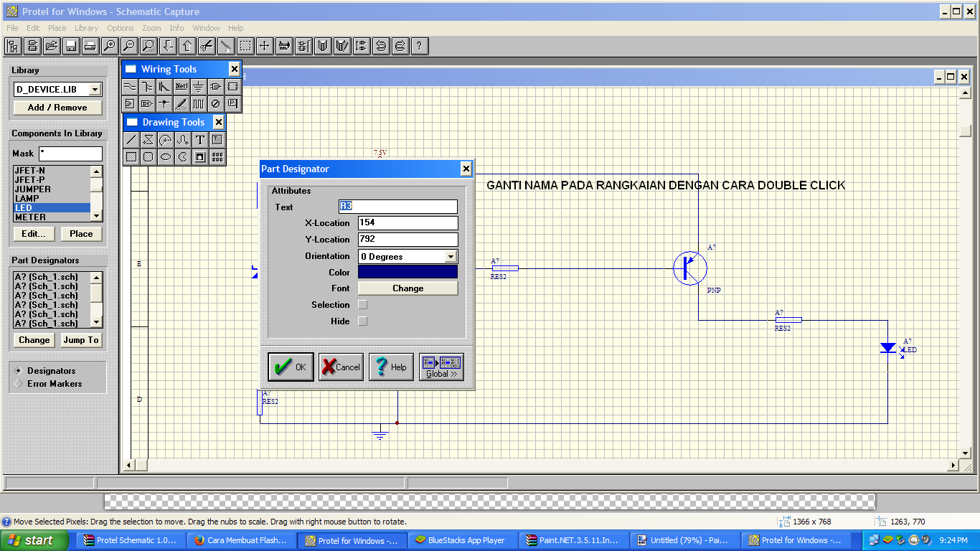
Task: Click the four-arrow move icon in toolbar
Action: coord(264,46)
